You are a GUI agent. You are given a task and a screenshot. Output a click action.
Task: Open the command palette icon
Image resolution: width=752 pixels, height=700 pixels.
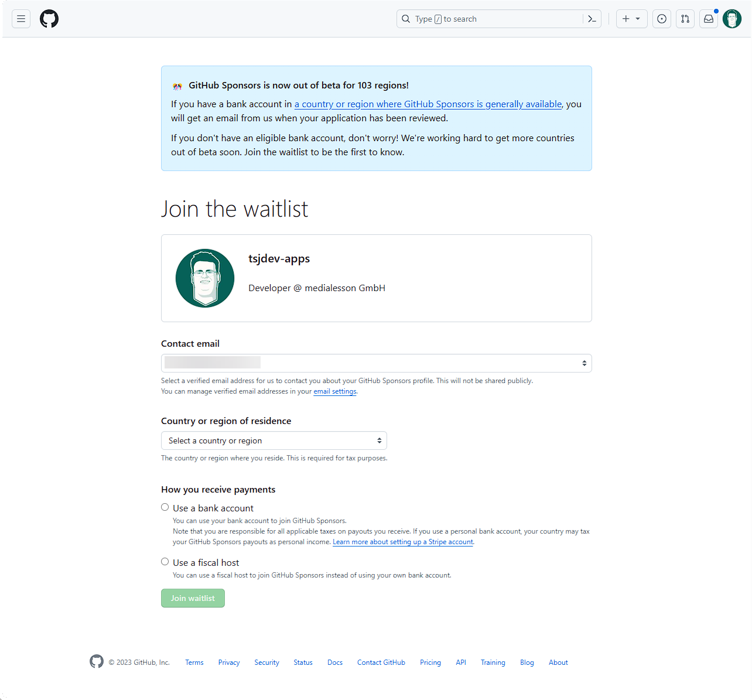click(592, 19)
